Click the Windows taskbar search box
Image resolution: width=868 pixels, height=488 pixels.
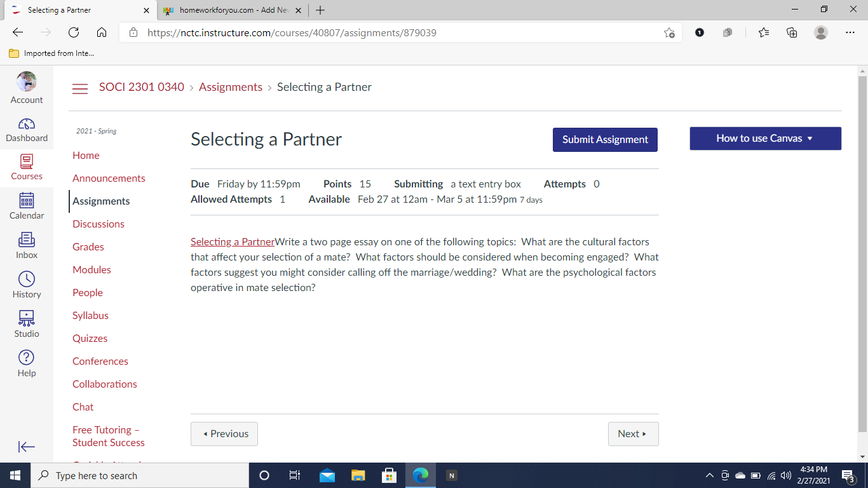[x=140, y=476]
